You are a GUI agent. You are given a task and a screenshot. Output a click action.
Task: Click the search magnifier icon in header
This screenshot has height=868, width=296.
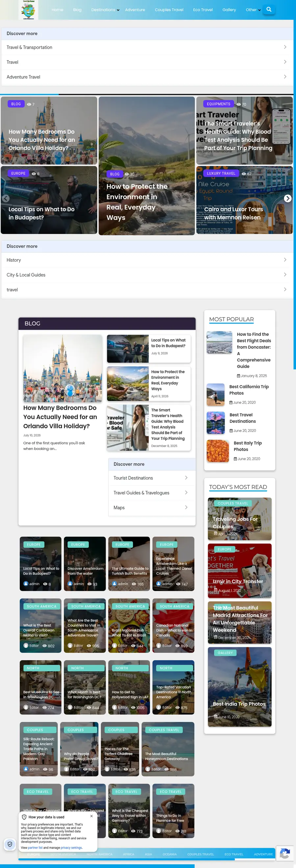point(269,10)
